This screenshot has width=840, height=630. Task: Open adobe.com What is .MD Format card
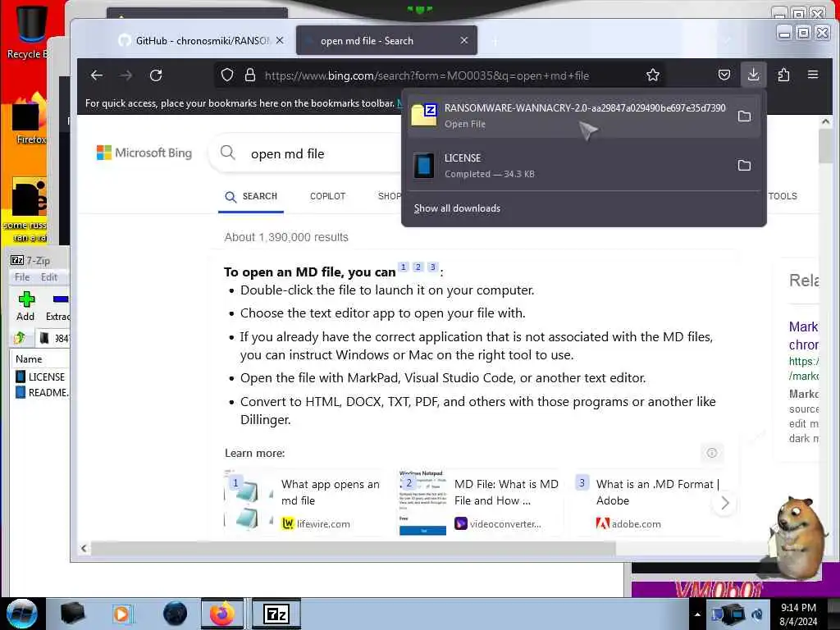click(650, 503)
